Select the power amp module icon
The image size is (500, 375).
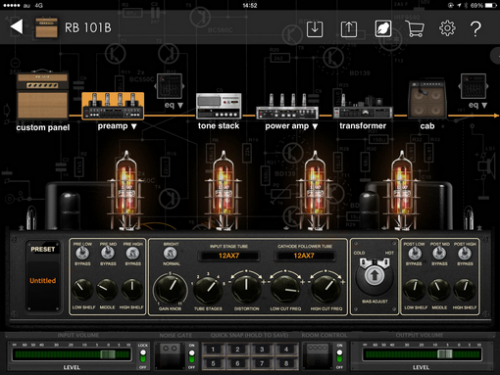pos(287,106)
